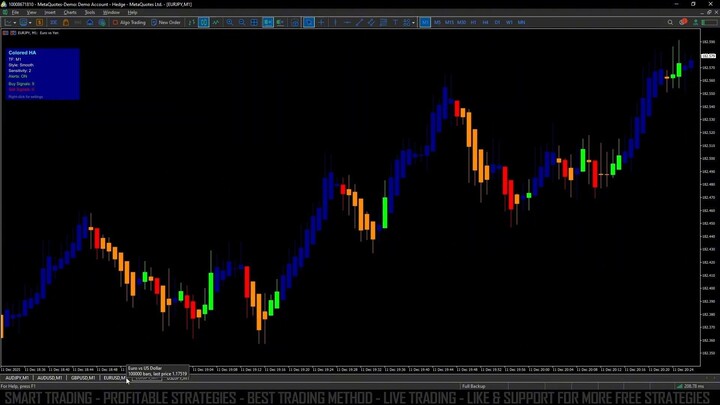
Task: Open the Insert menu
Action: tap(50, 12)
